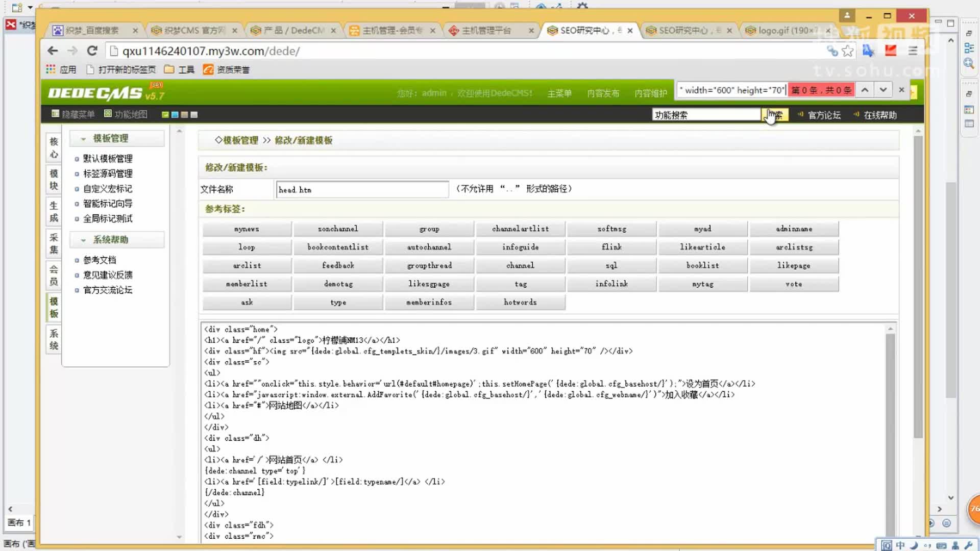Open the 内容发布 top menu
Screen dimensions: 980x551
[x=603, y=93]
